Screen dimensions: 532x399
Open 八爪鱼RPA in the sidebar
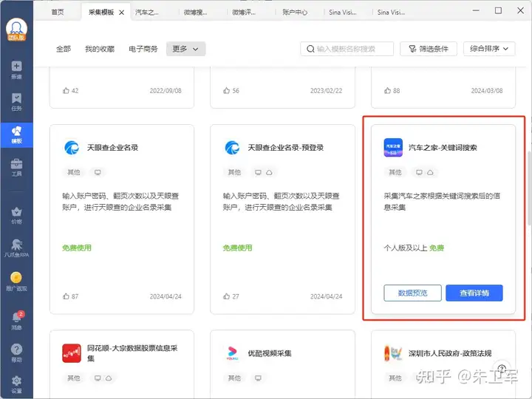click(x=16, y=248)
